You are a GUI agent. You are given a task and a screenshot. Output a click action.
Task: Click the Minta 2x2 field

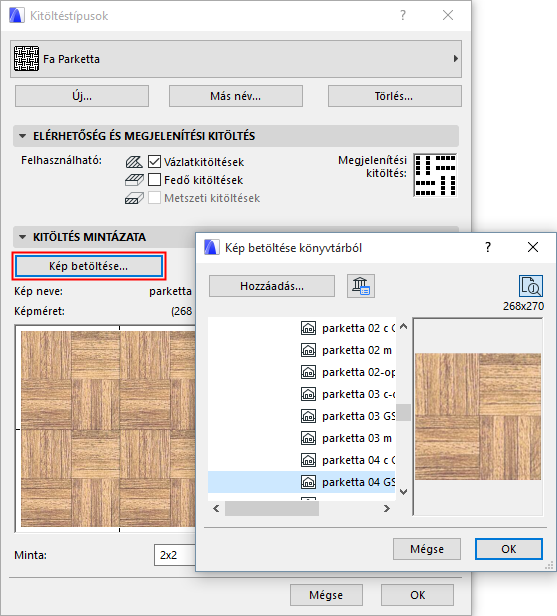[x=175, y=555]
